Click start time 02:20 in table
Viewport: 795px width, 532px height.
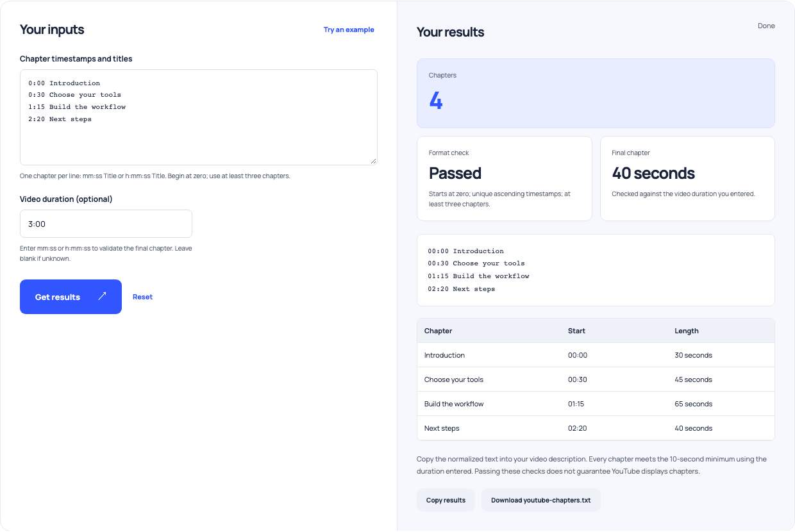(x=578, y=428)
